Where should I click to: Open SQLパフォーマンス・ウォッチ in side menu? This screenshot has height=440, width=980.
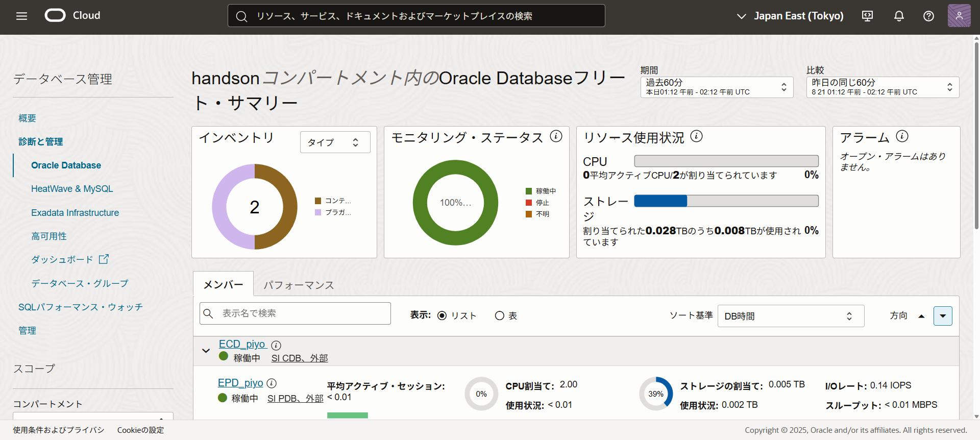pos(81,307)
